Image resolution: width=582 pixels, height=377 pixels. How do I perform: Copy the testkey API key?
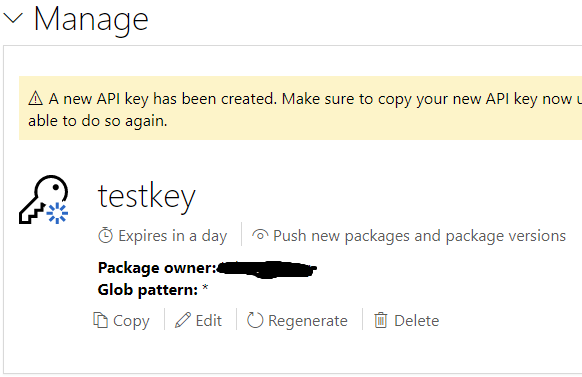pos(121,321)
